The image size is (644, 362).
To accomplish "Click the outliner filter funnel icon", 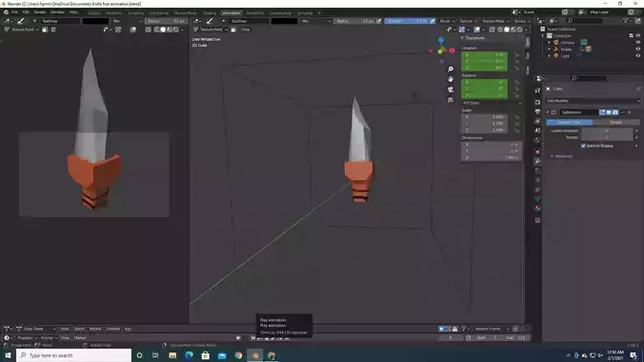I will (x=626, y=21).
